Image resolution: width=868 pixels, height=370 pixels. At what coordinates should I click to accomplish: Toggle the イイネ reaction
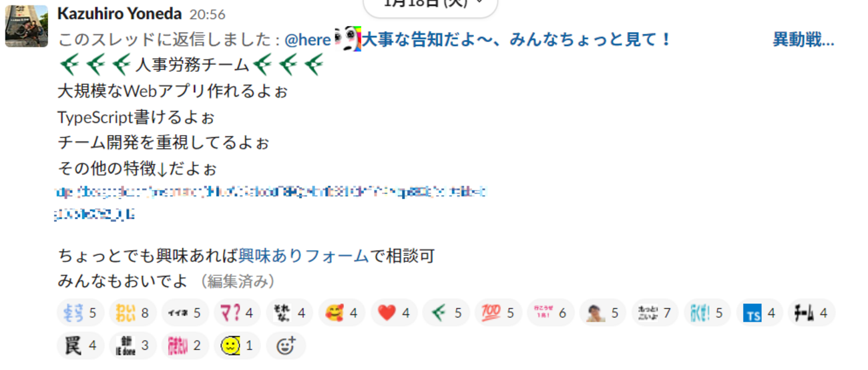coord(185,313)
